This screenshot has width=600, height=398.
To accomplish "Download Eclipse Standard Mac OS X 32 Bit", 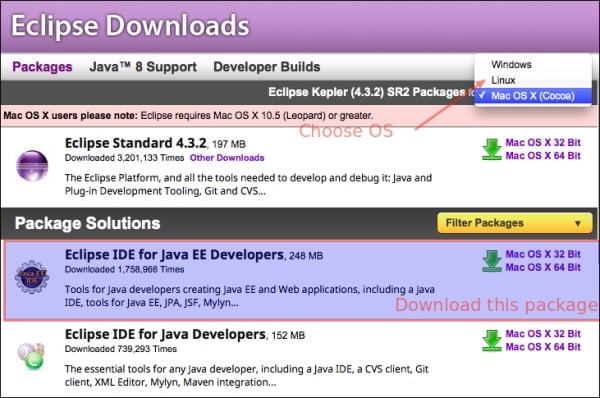I will 543,143.
